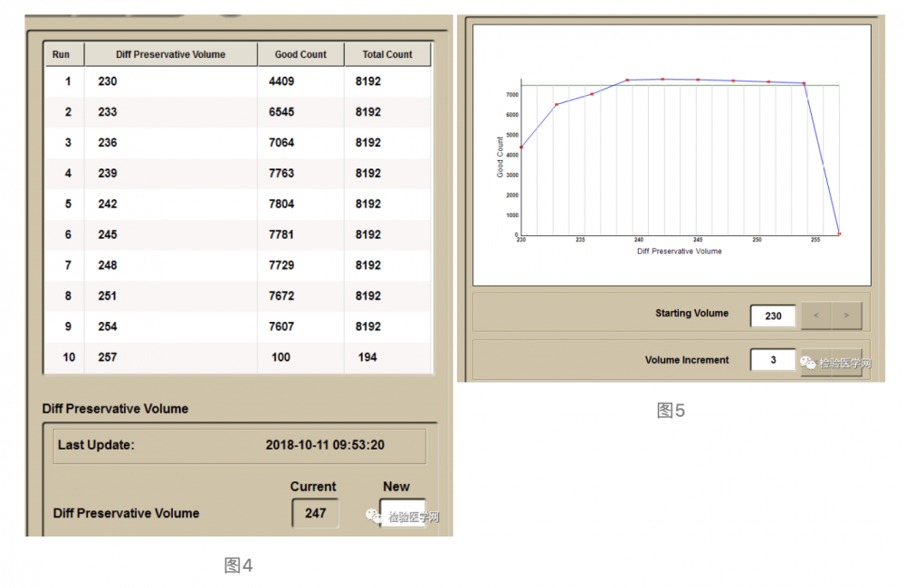Viewport: 905px width, 588px height.
Task: Select Good Count value 4409
Action: click(x=281, y=81)
